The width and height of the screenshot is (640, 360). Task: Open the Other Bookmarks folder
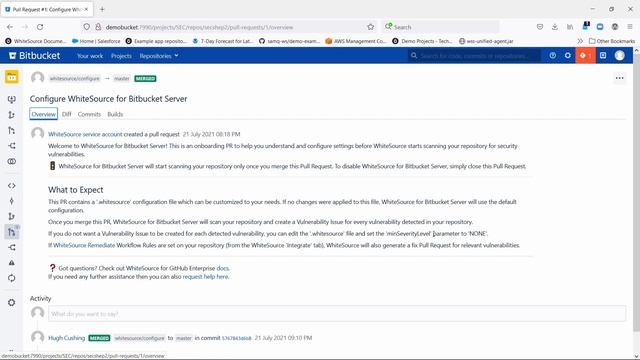[612, 41]
